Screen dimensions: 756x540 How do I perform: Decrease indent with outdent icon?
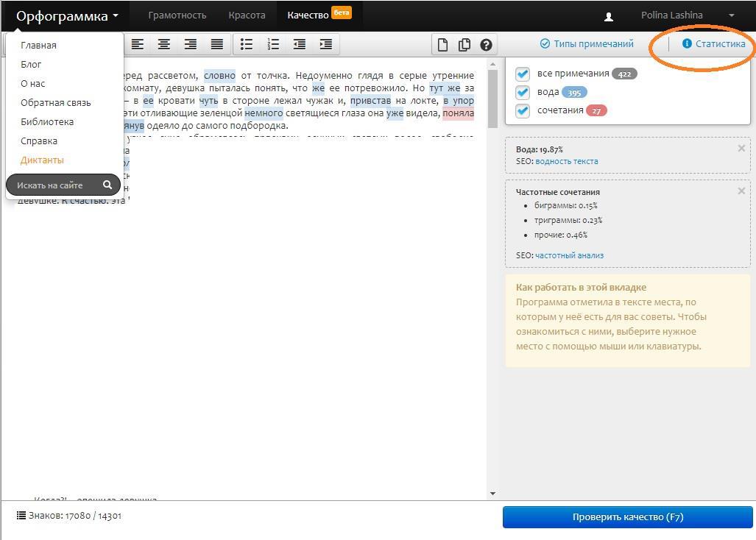click(300, 44)
